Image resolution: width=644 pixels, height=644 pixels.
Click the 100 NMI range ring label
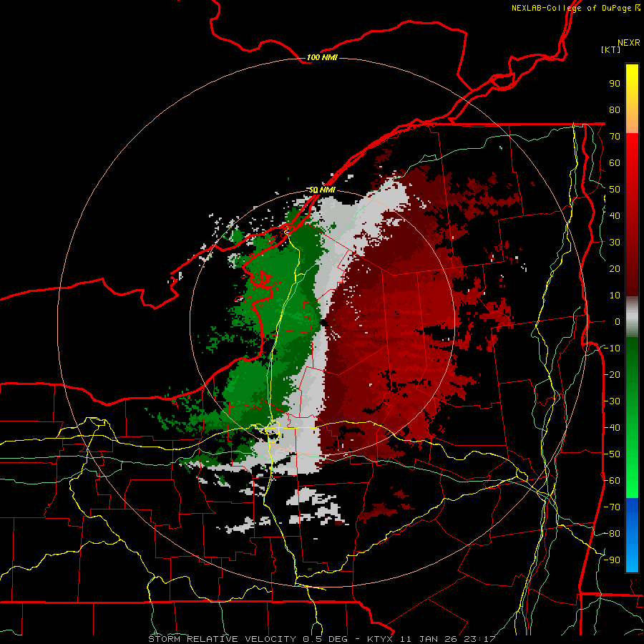[322, 57]
